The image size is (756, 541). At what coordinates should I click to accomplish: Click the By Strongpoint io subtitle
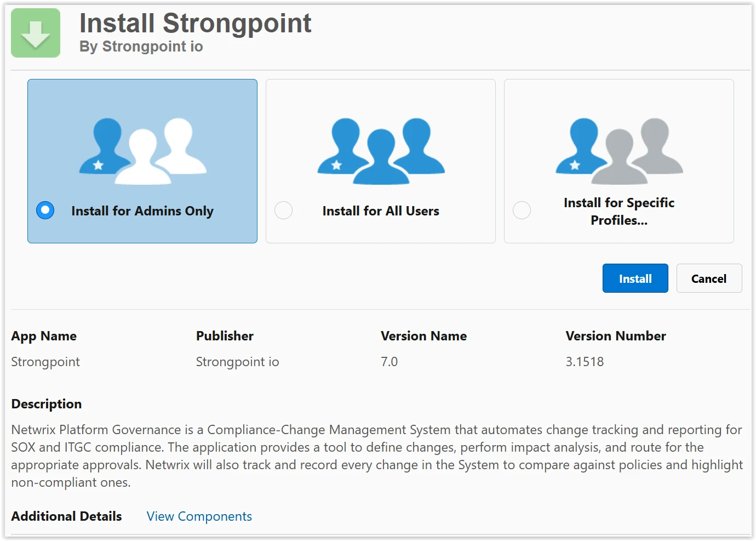141,47
